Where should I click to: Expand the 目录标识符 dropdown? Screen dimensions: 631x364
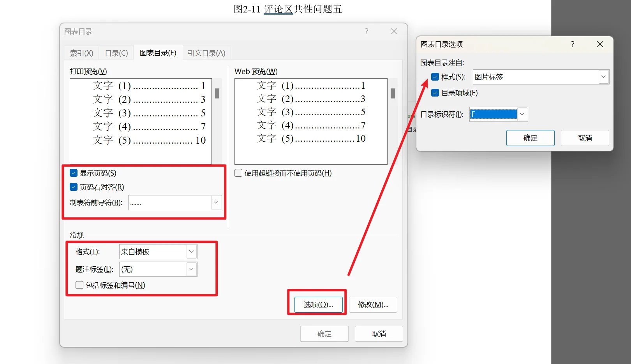(x=522, y=114)
